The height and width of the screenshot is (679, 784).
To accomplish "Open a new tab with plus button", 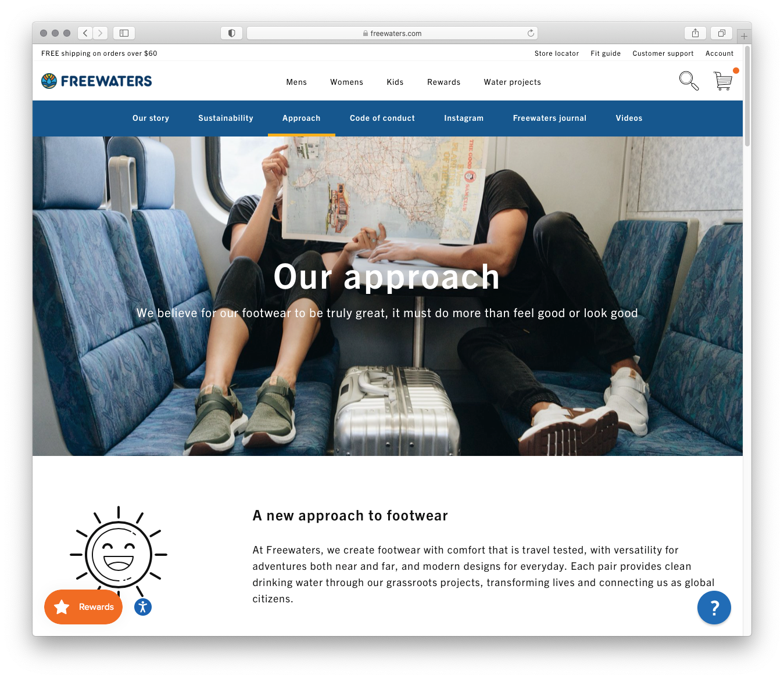I will click(744, 36).
